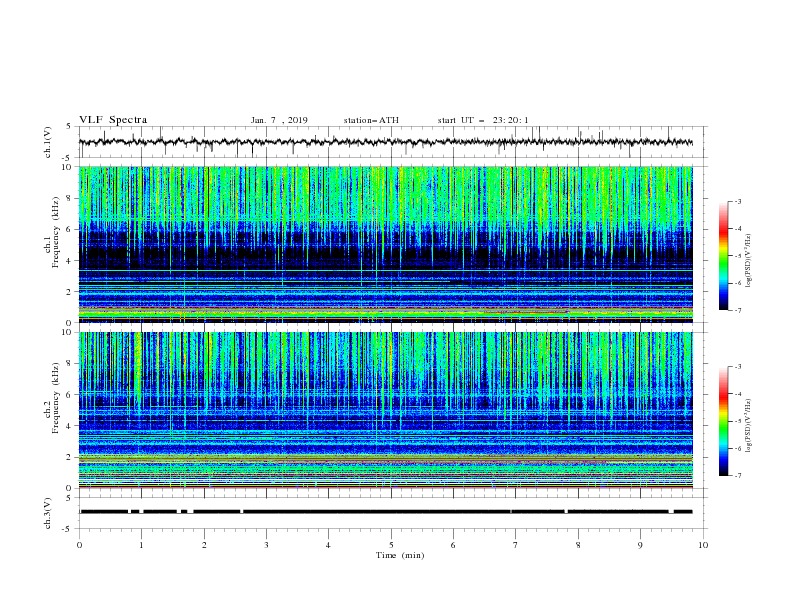Click the 'ch.1(V)' waveform axis label
This screenshot has width=792, height=612.
coord(48,142)
